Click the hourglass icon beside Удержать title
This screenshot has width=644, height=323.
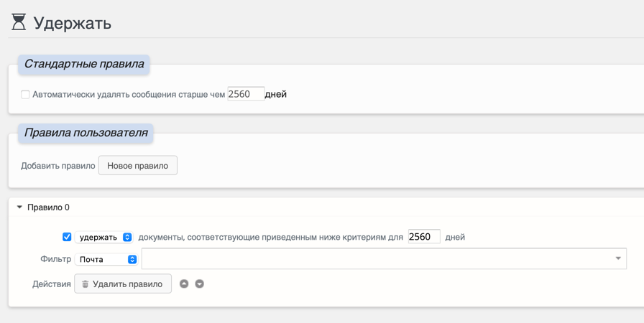[x=19, y=22]
